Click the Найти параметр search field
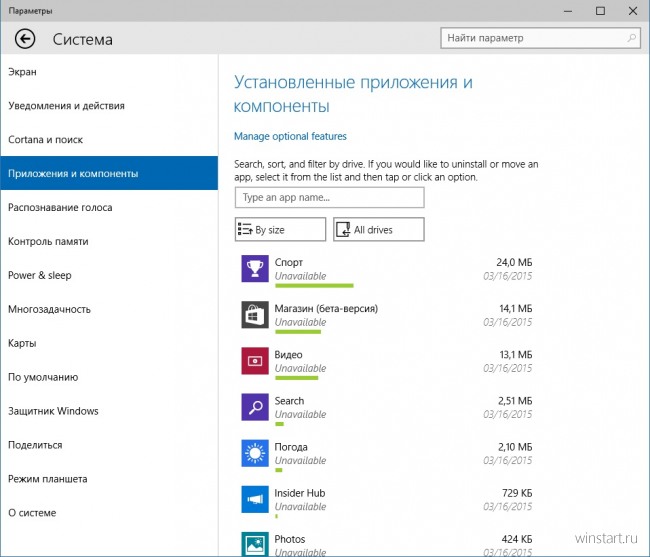This screenshot has width=650, height=557. pyautogui.click(x=541, y=38)
